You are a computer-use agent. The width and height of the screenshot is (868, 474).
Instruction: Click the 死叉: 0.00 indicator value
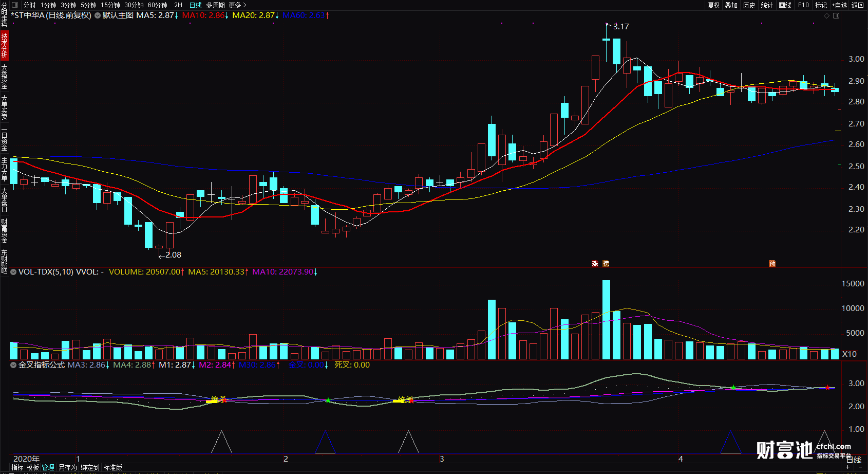point(352,365)
